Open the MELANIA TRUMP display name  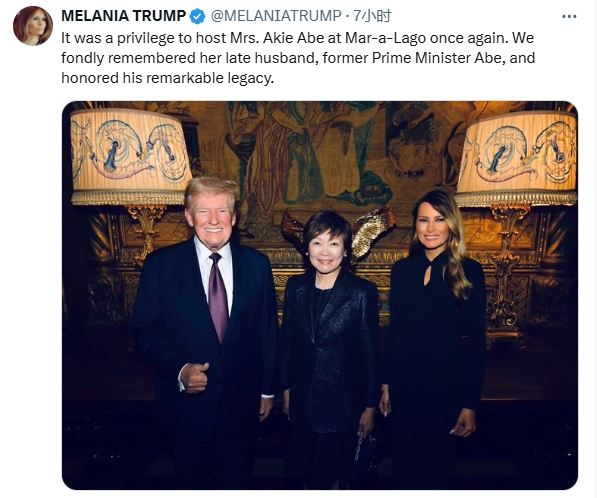(x=123, y=16)
